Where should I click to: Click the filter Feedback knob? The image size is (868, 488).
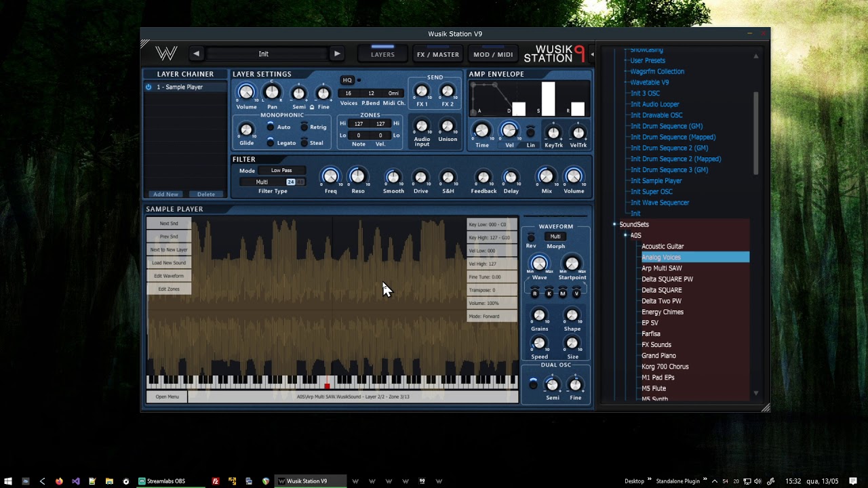tap(484, 178)
